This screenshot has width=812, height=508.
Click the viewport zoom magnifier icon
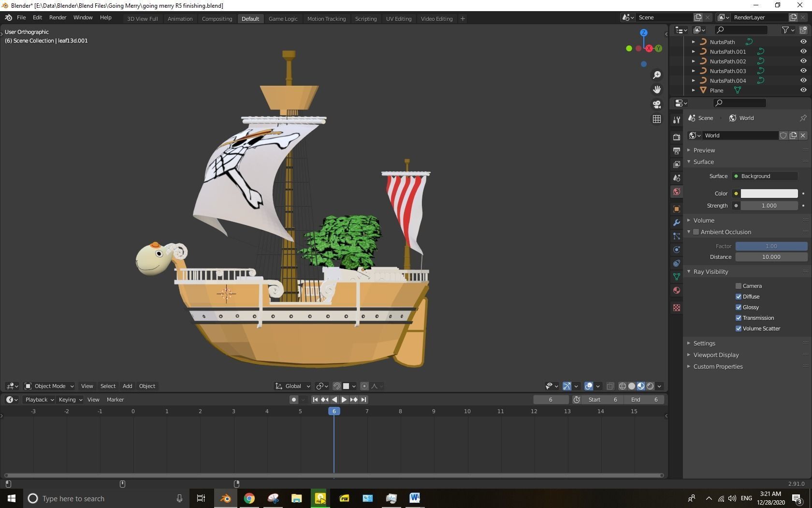tap(657, 75)
